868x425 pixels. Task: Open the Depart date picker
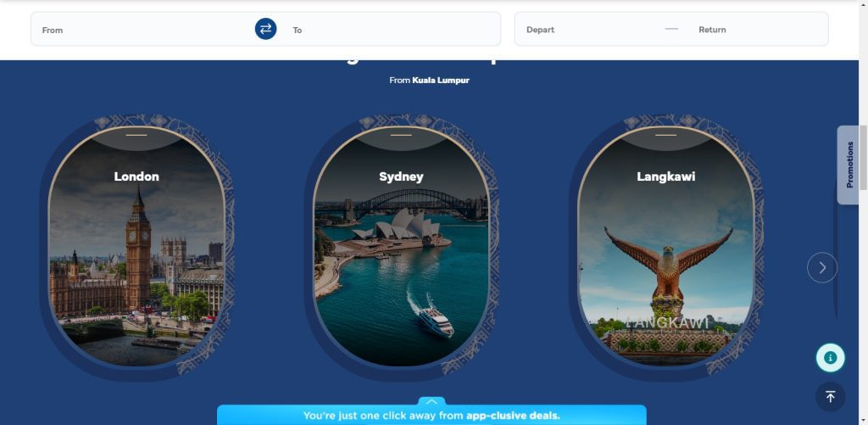point(585,30)
